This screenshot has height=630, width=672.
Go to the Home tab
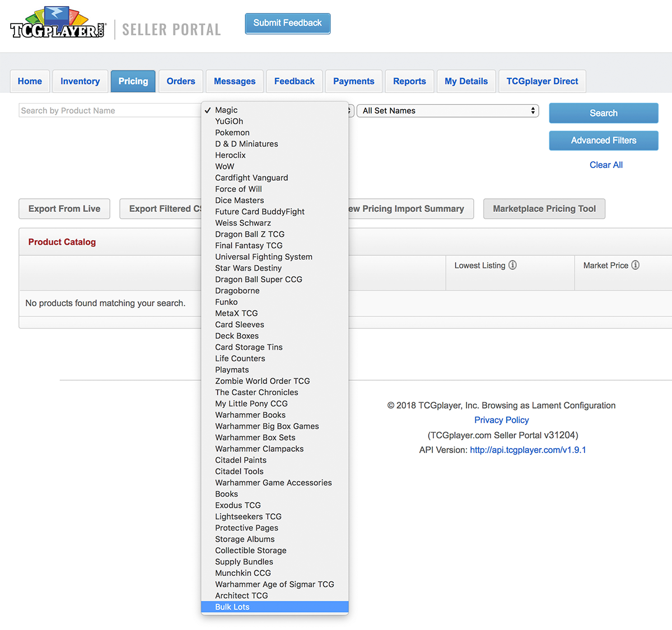click(x=30, y=81)
